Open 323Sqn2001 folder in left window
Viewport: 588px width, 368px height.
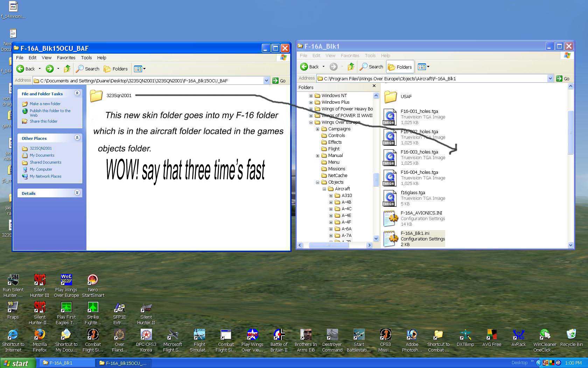coord(111,95)
